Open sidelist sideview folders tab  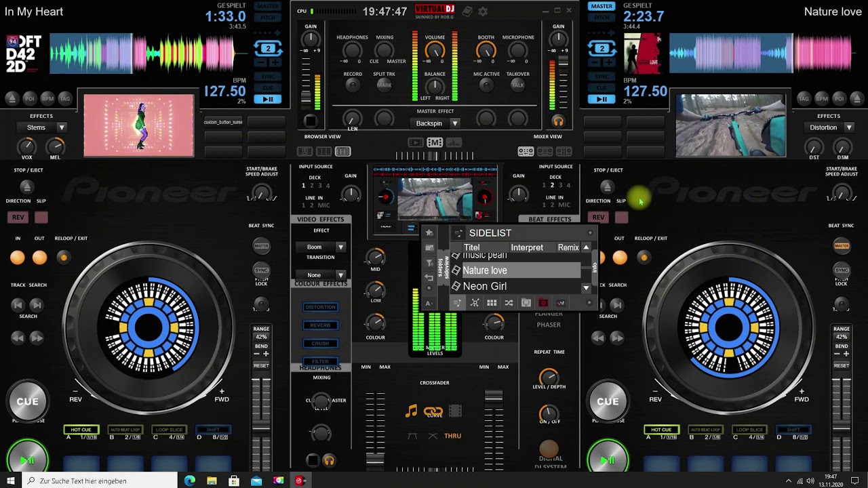tap(443, 268)
